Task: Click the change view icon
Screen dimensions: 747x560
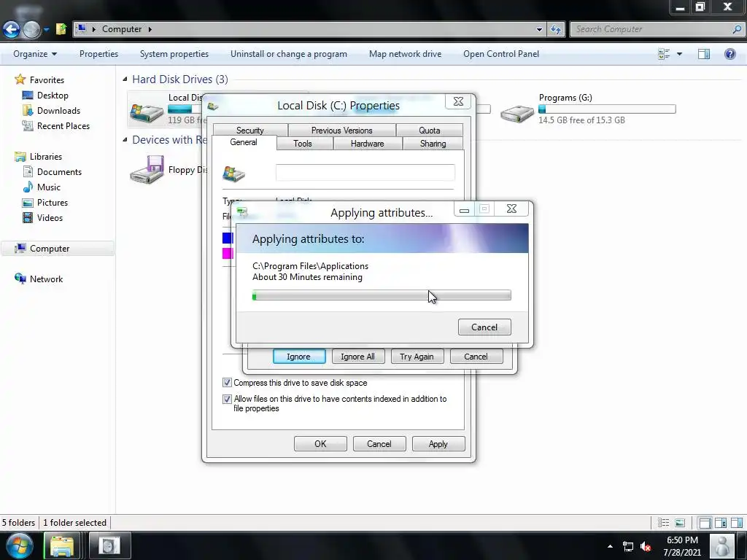Action: point(664,54)
